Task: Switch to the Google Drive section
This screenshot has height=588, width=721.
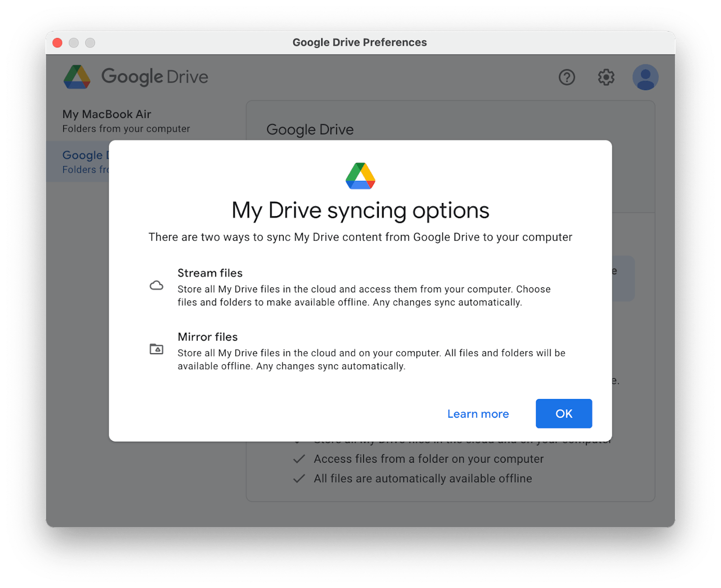Action: [87, 155]
